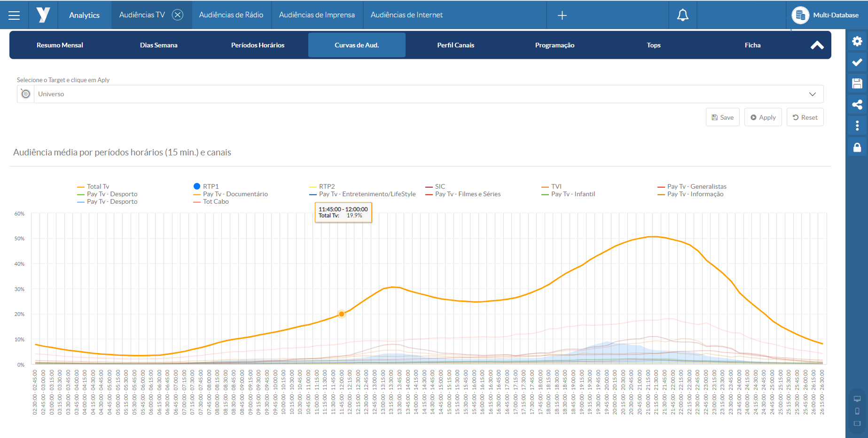This screenshot has width=868, height=438.
Task: Click the notification bell icon
Action: pyautogui.click(x=682, y=15)
